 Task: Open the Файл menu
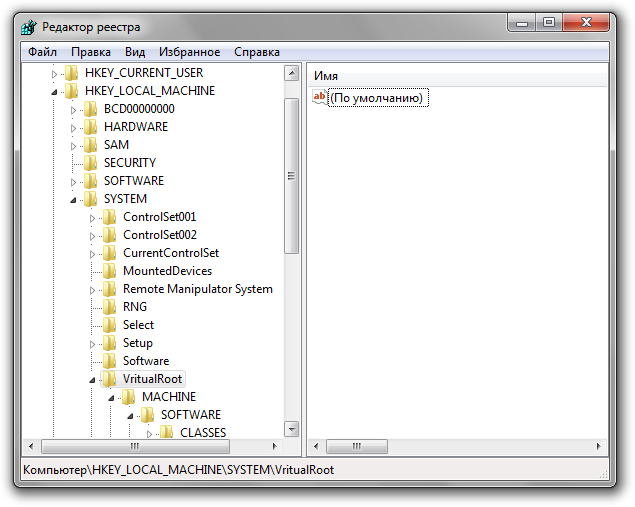pos(43,52)
